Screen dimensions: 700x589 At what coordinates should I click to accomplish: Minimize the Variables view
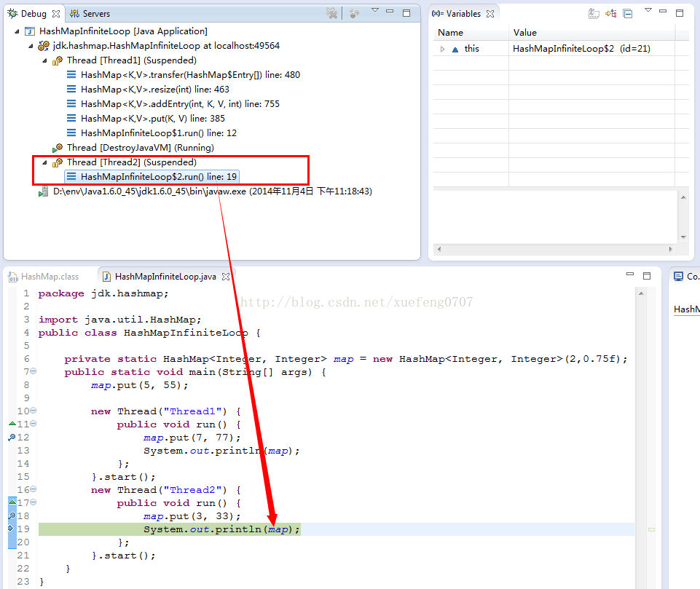(663, 11)
